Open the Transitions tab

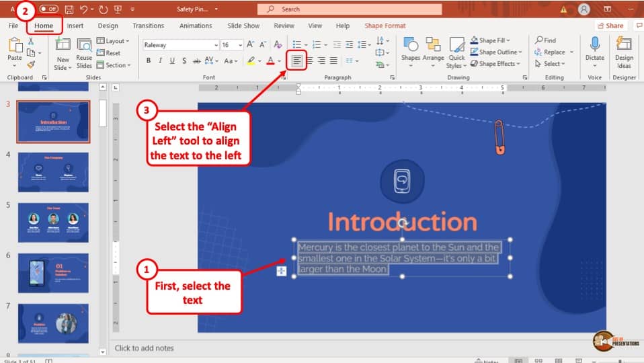[149, 26]
